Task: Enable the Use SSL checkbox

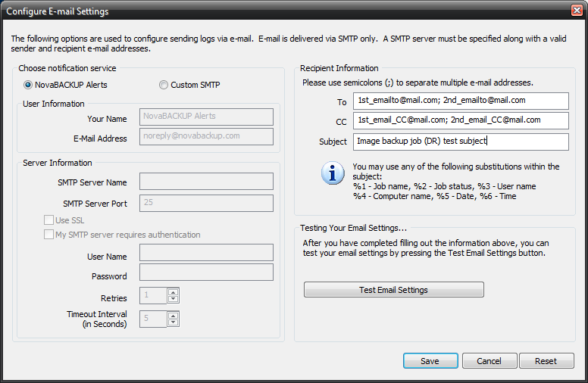Action: [x=48, y=220]
